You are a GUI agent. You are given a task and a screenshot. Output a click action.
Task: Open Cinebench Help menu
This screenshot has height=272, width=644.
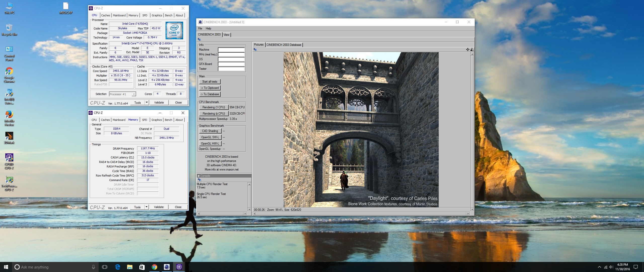click(x=208, y=28)
